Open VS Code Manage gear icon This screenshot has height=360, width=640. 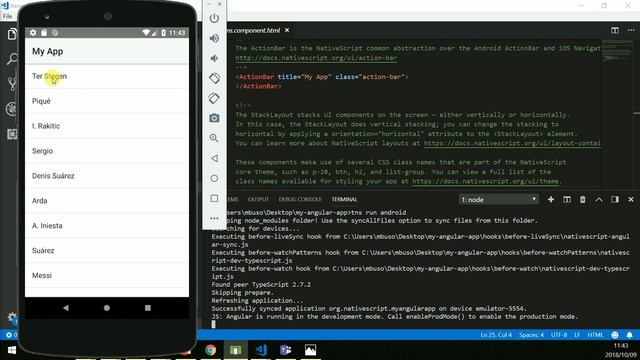pos(12,318)
